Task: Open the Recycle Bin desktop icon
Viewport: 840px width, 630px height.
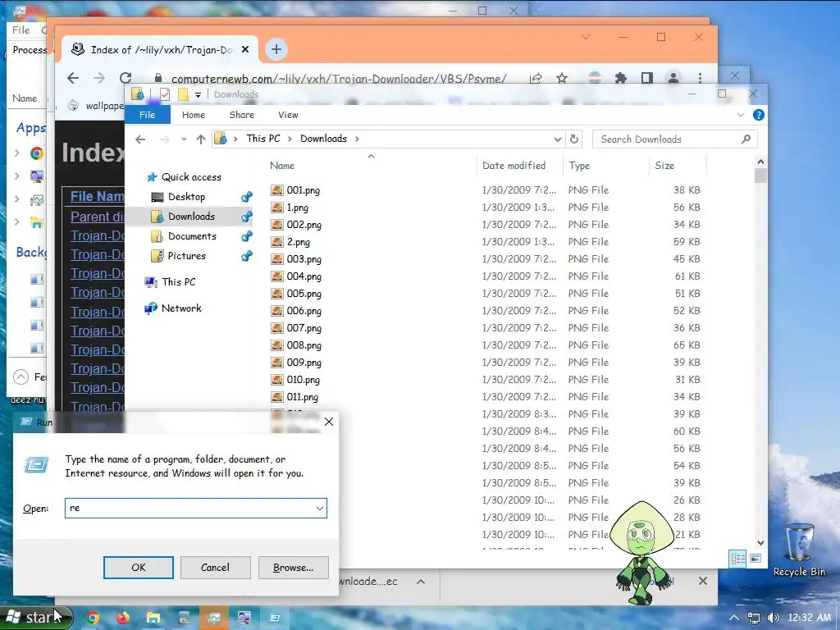Action: 799,550
